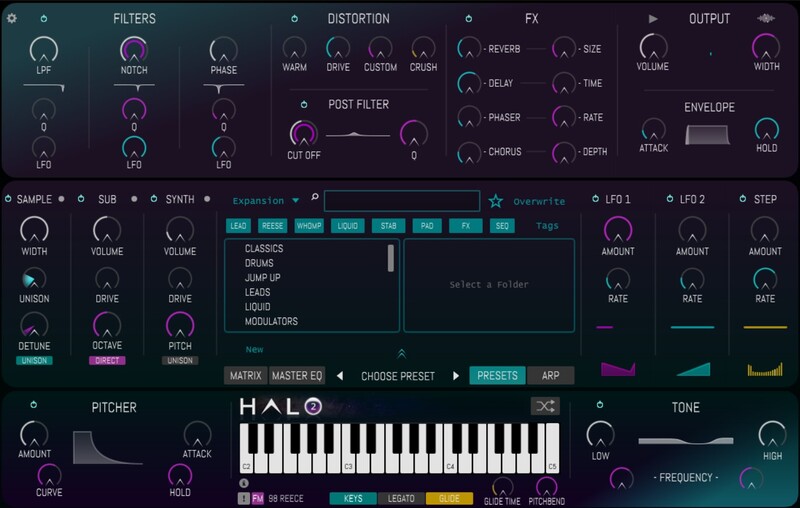Viewport: 800px width, 508px height.
Task: Click the tone EQ curve display
Action: point(686,441)
